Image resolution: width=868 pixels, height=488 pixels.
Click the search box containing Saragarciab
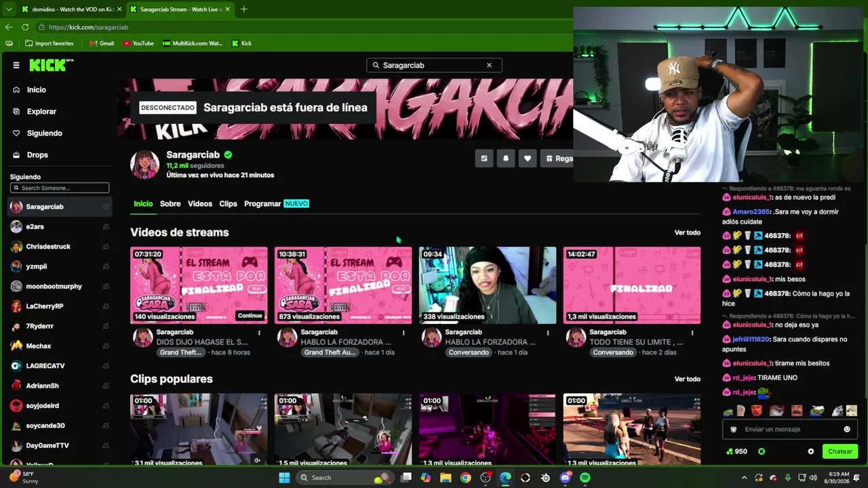pos(434,65)
